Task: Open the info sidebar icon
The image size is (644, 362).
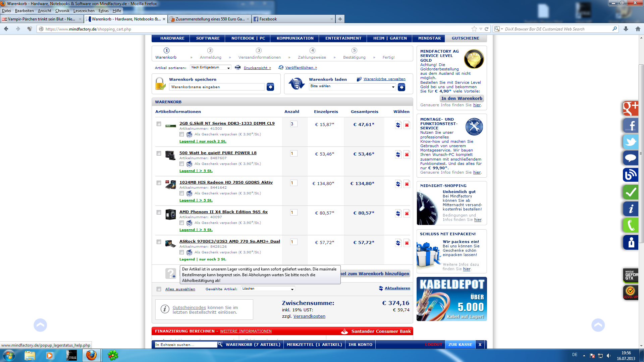Action: coord(631,209)
